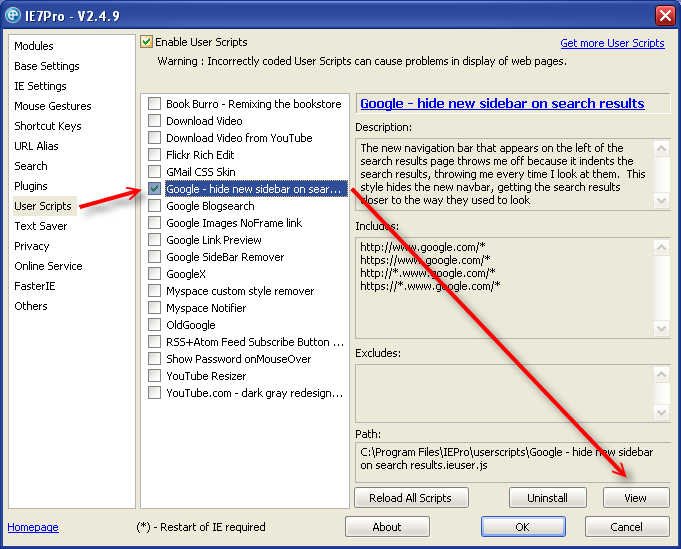Click Includes scrollbar down arrow
Viewport: 681px width, 549px height.
pyautogui.click(x=661, y=328)
